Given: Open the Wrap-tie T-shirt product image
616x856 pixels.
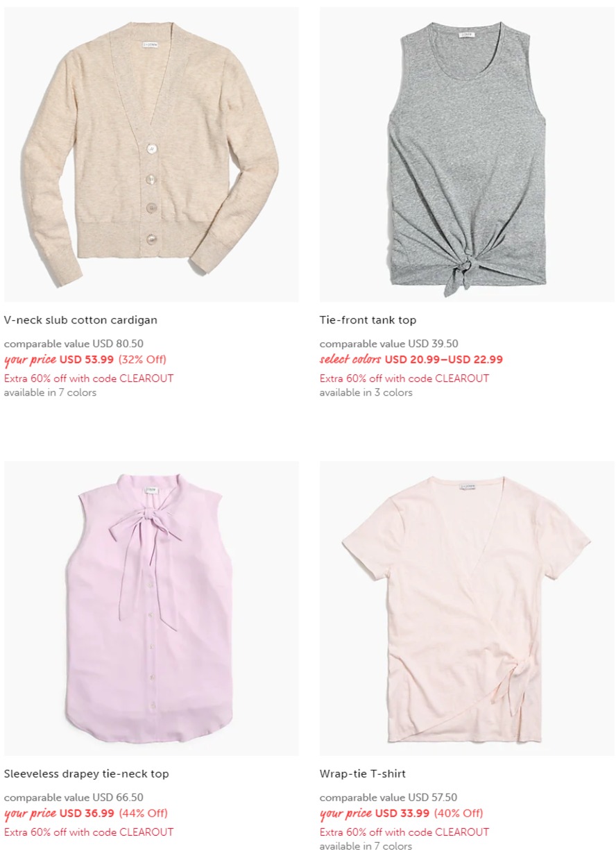Looking at the screenshot, I should tap(467, 608).
